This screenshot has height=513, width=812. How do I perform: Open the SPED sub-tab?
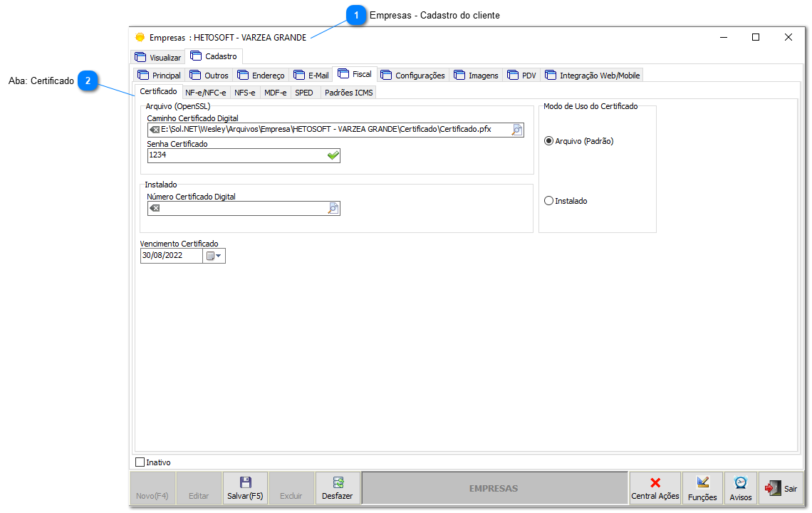click(304, 92)
